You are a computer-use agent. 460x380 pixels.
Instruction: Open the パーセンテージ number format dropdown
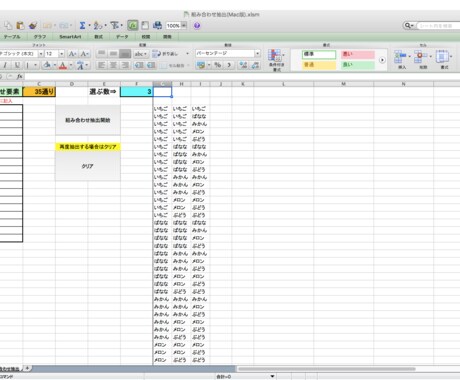[257, 53]
